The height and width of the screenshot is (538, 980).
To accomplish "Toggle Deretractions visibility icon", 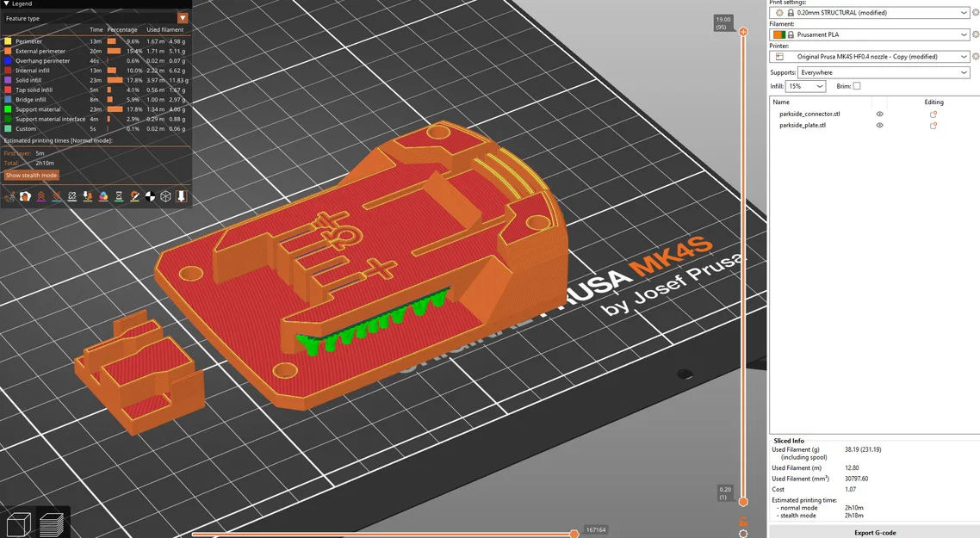I will click(x=57, y=196).
